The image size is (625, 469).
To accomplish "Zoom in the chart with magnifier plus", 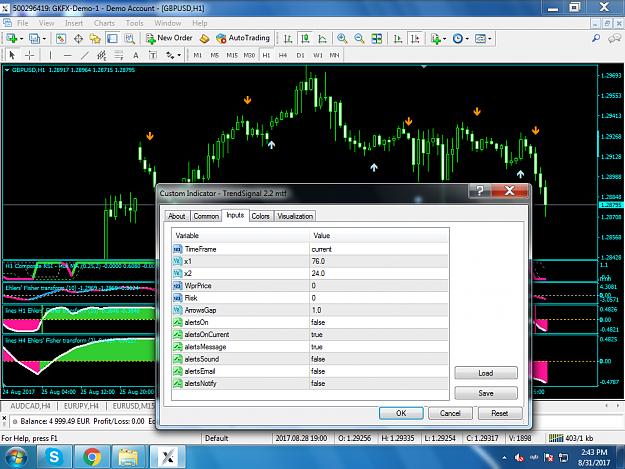I will point(342,39).
